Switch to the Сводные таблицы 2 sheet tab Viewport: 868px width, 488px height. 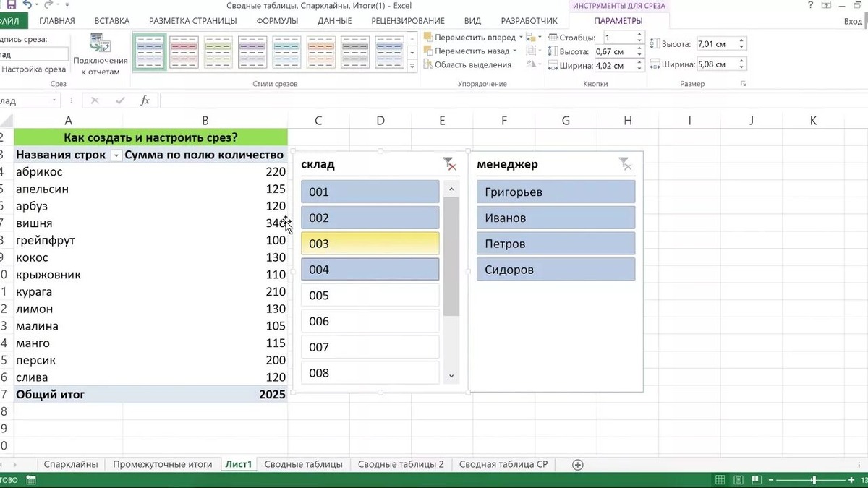401,464
